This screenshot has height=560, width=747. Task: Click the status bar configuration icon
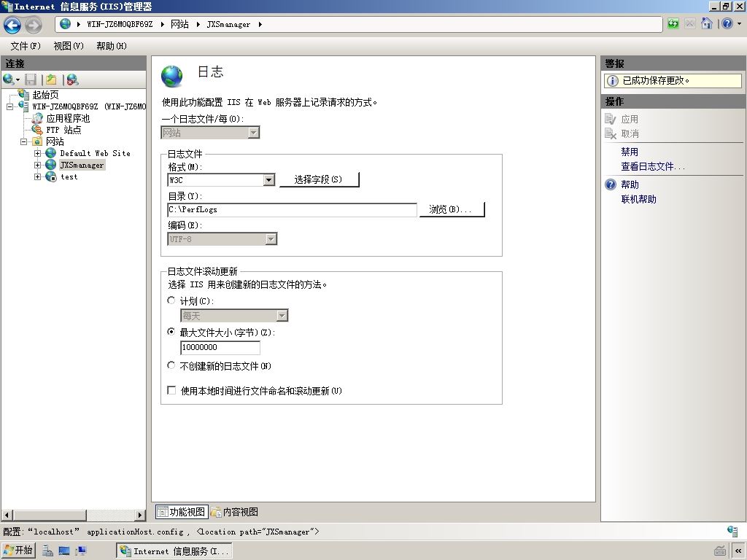732,531
